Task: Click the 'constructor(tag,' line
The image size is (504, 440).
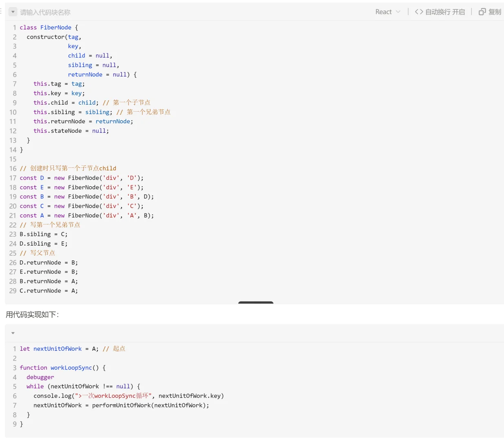Action: pyautogui.click(x=54, y=37)
